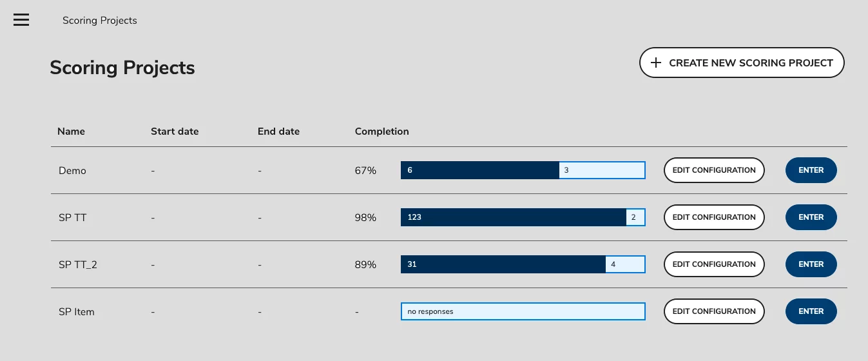The width and height of the screenshot is (868, 361).
Task: Enter the Demo scoring project
Action: pos(811,170)
